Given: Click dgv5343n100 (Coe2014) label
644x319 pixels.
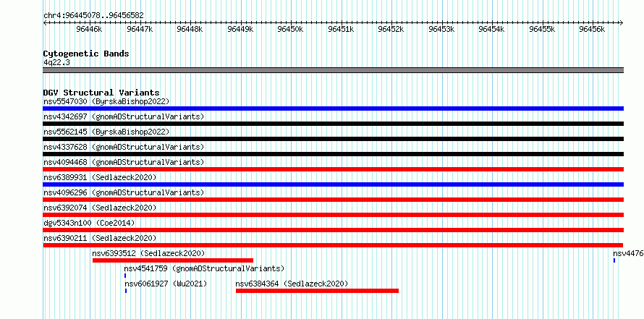Looking at the screenshot, I should click(89, 223).
